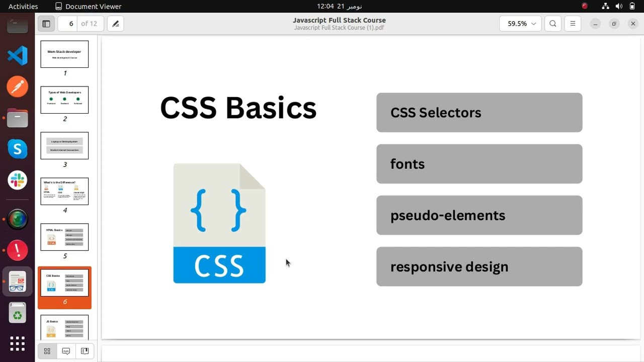The image size is (644, 362).
Task: Open Skype from the dock
Action: [18, 149]
